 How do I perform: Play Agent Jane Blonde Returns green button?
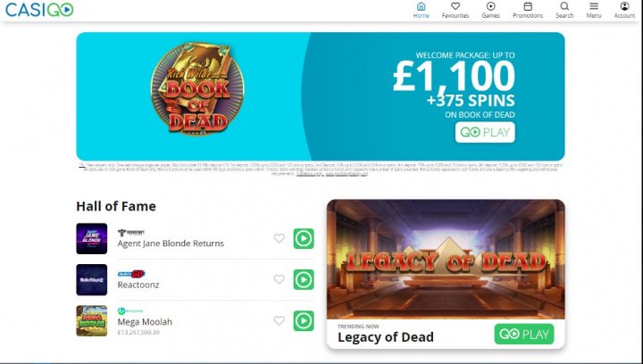click(304, 239)
